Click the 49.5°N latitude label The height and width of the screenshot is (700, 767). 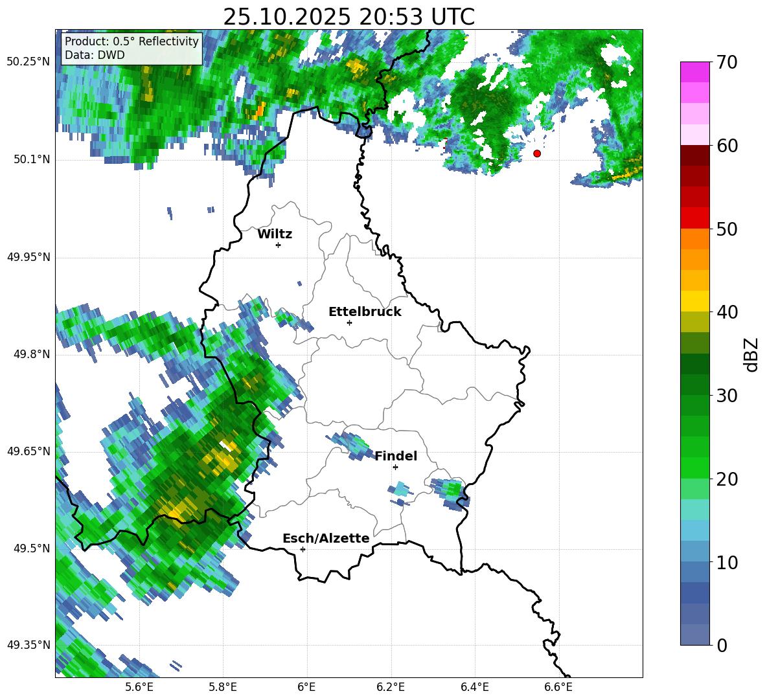[32, 548]
